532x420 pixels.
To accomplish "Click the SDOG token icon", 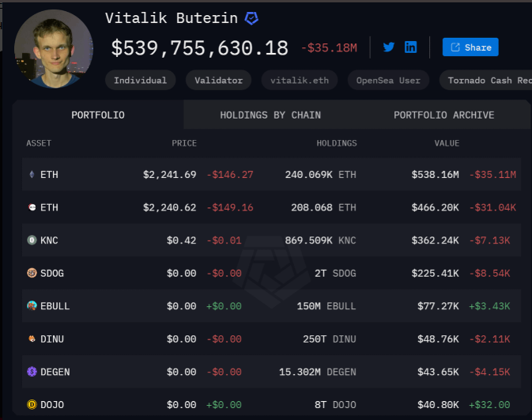I will coord(32,273).
